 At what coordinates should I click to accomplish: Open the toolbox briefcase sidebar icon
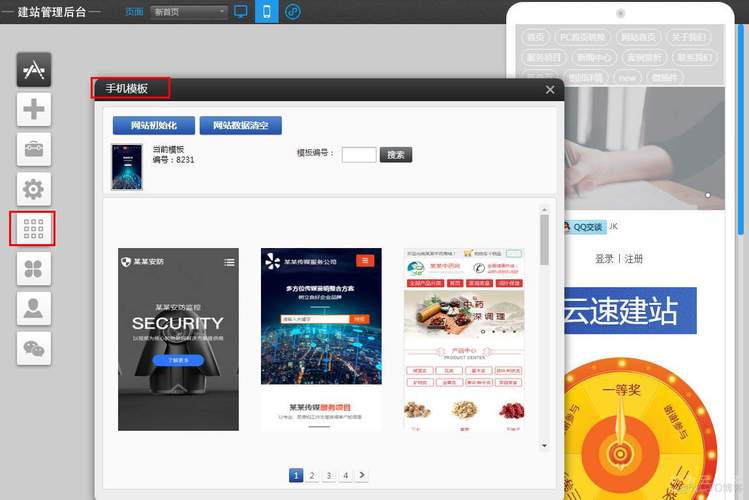(x=33, y=149)
